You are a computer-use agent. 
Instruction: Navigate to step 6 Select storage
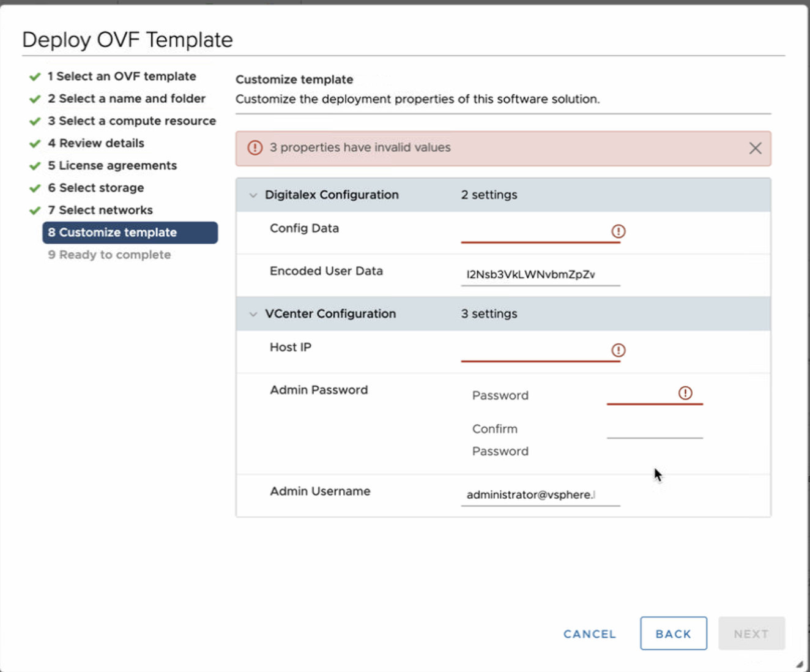[x=96, y=188]
